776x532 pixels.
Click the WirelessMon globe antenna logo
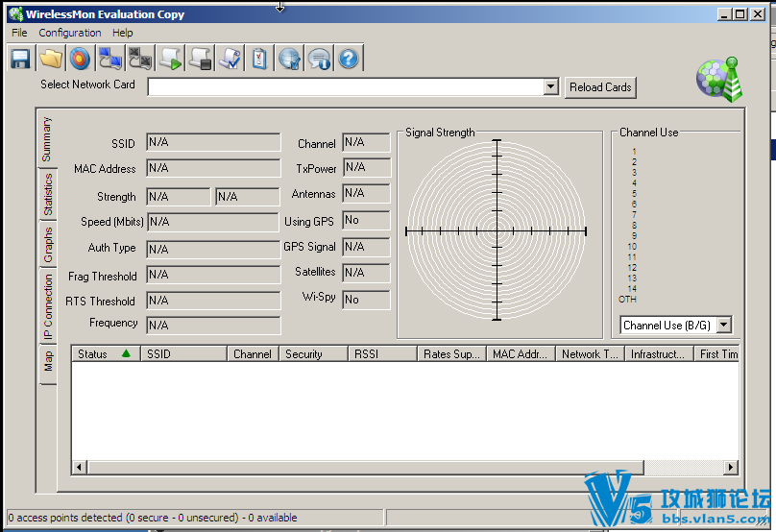[719, 79]
